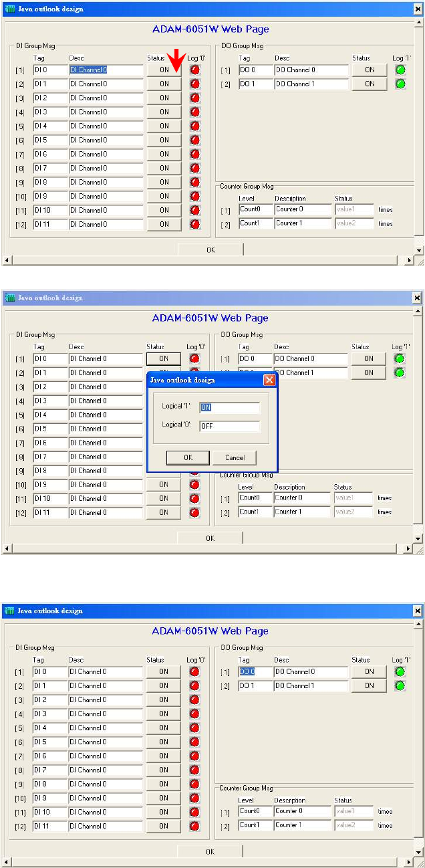This screenshot has width=425, height=868.
Task: Click DO 0 green LED in third screenshot
Action: pos(400,671)
